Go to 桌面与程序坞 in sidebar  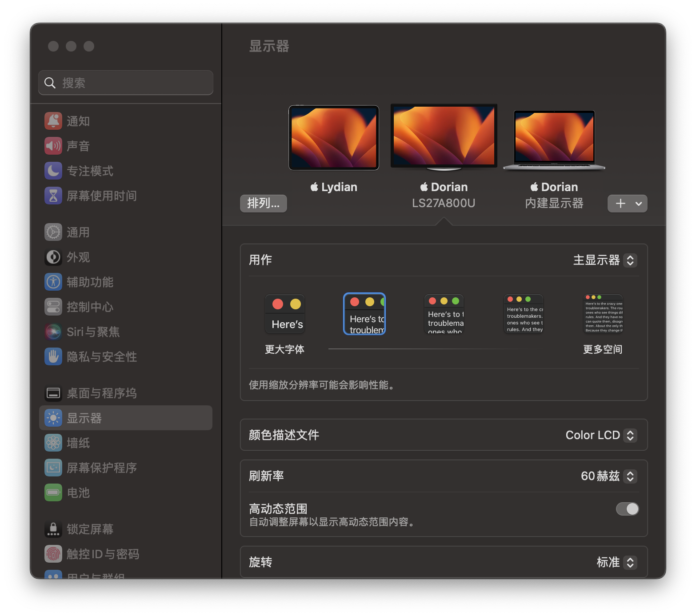101,393
